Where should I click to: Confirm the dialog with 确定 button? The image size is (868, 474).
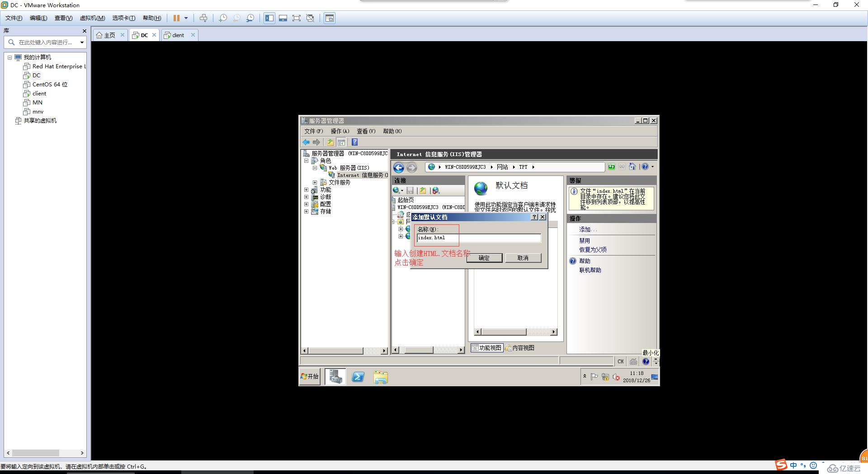(484, 258)
